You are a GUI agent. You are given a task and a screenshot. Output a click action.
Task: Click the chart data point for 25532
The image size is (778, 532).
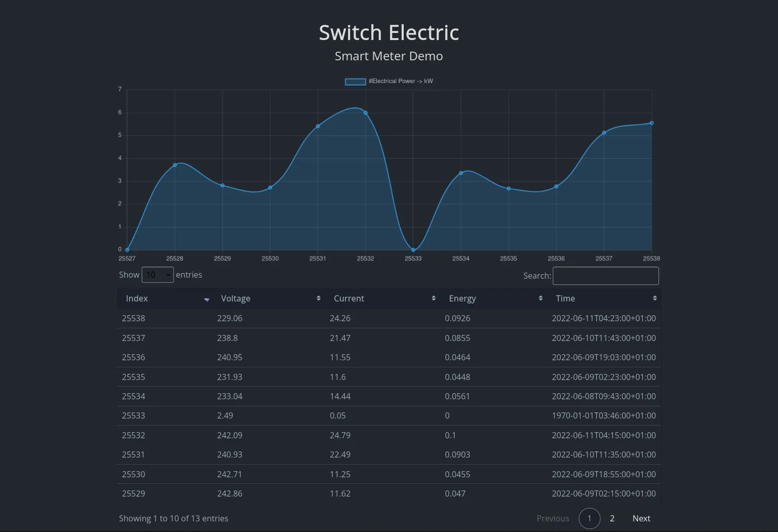tap(366, 112)
